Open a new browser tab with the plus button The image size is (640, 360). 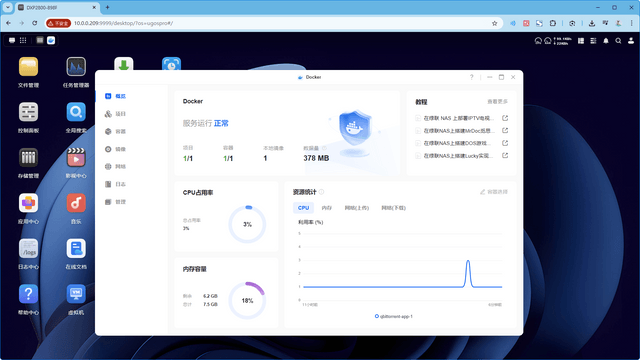107,7
